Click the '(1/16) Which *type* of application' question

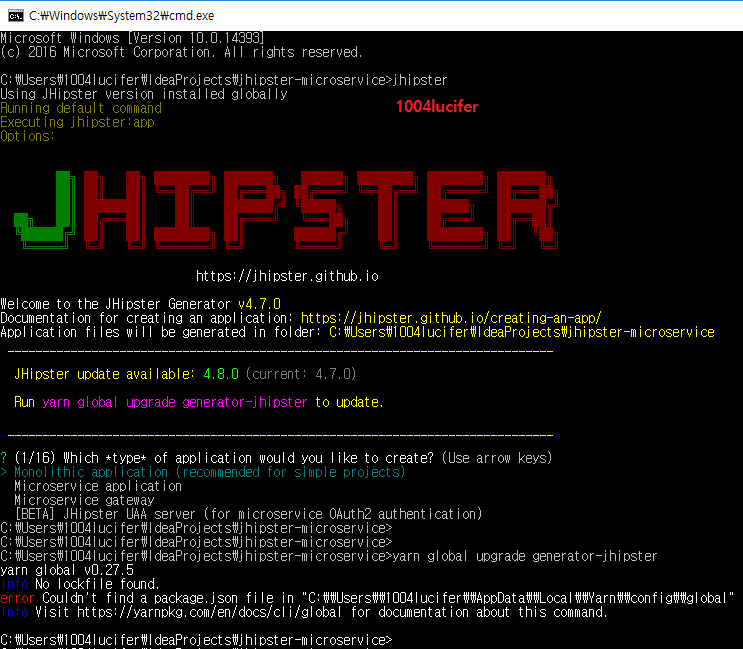click(276, 458)
